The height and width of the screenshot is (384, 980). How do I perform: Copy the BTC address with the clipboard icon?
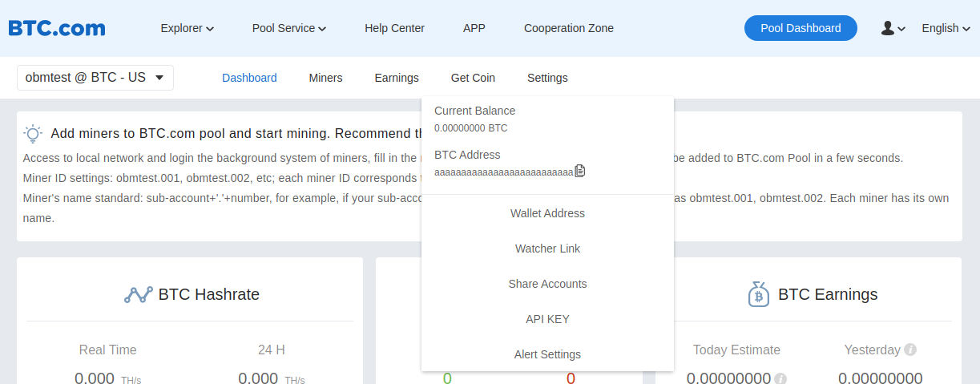(x=580, y=171)
